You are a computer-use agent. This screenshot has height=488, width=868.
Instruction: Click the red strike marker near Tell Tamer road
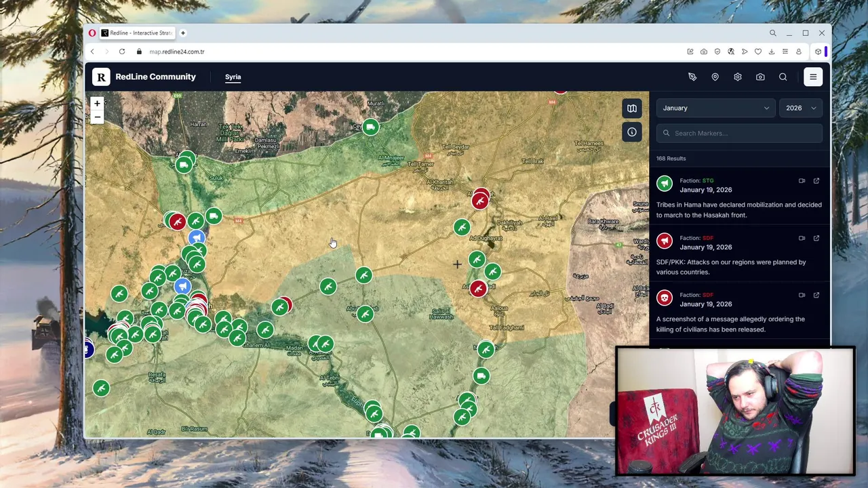[480, 201]
